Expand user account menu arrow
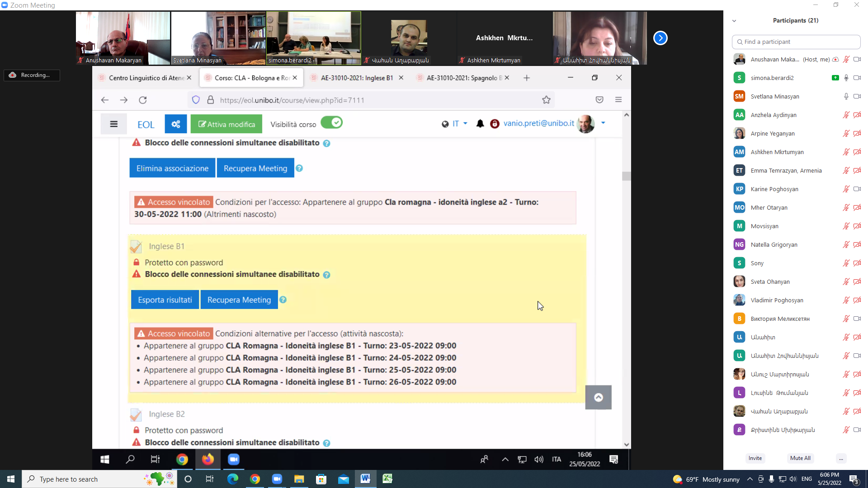Screen dimensions: 868x488 coord(603,123)
